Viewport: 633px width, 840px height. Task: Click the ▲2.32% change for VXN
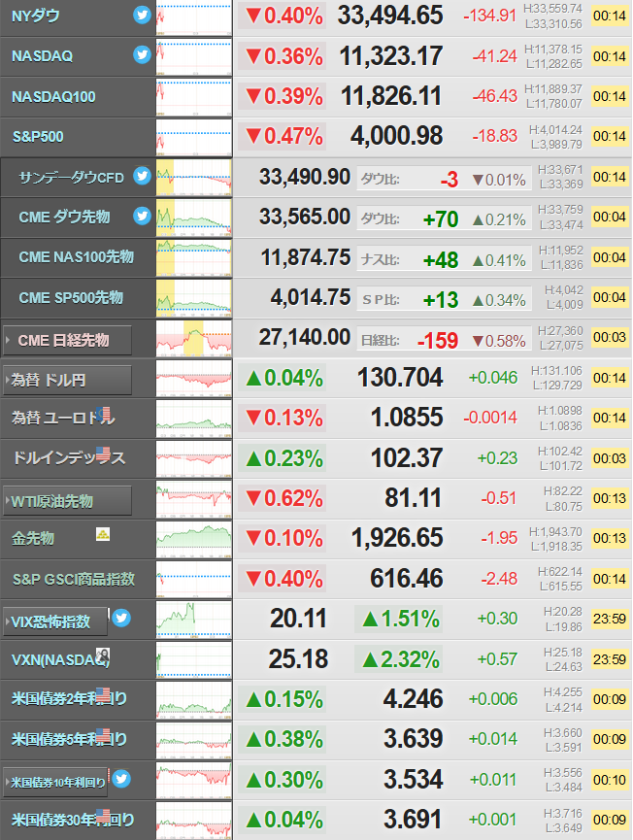coord(401,659)
